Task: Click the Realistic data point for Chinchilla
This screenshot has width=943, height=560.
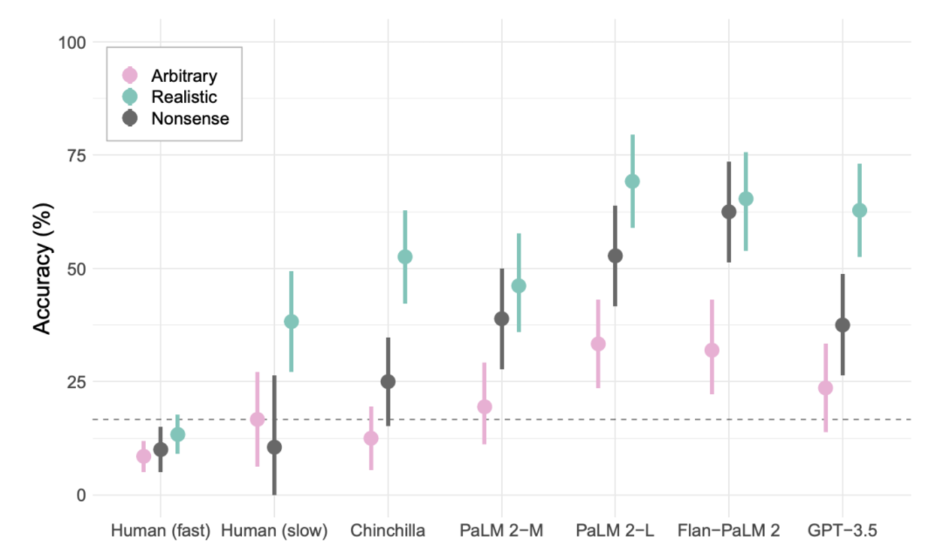Action: [405, 256]
